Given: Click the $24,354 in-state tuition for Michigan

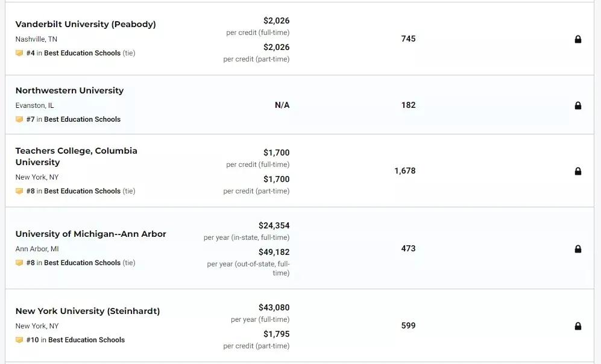Looking at the screenshot, I should (274, 225).
